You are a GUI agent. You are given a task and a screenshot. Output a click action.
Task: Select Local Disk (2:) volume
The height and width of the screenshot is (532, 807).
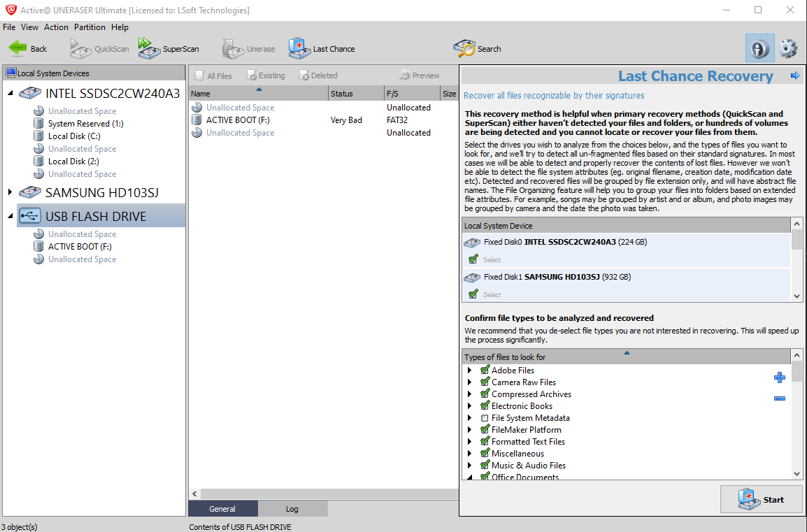73,161
